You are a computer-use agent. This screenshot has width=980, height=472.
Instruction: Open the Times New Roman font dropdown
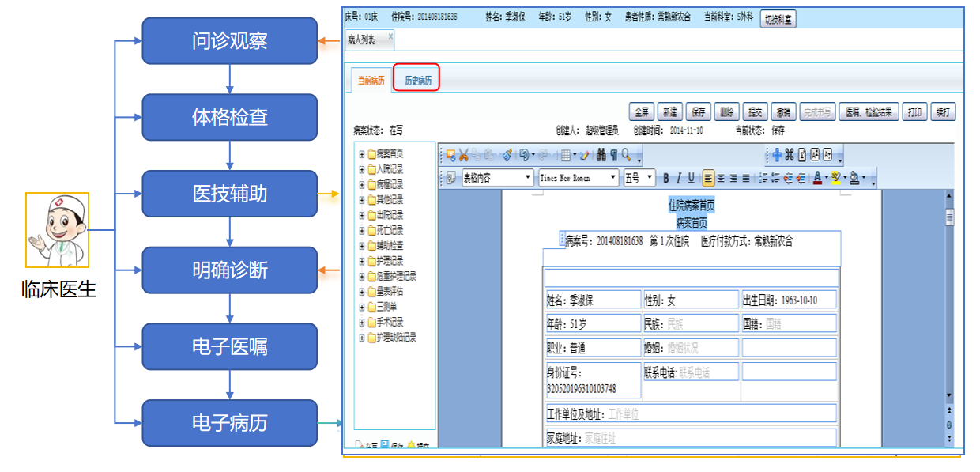577,178
